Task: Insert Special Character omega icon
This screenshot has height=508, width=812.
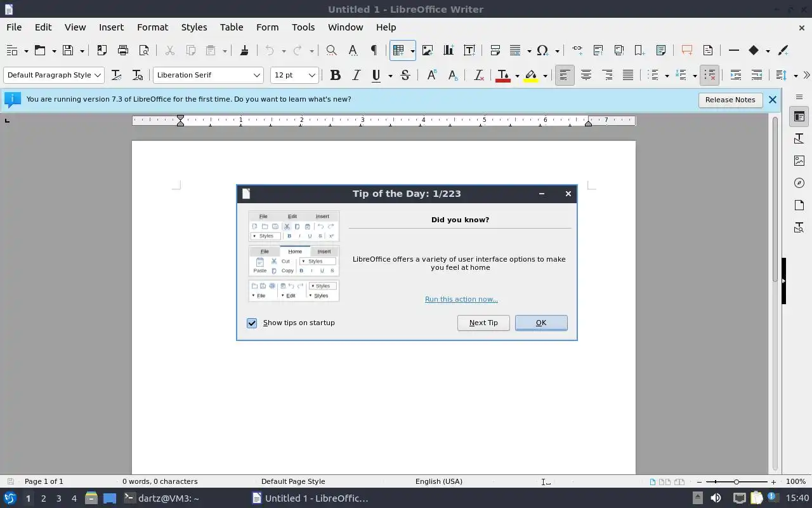Action: (x=542, y=51)
